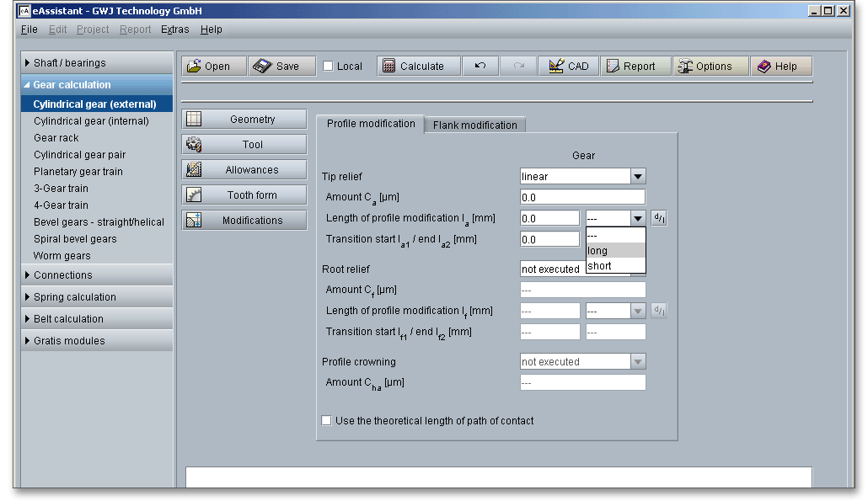Screen dimensions: 868x501
Task: Click the Open folder icon in toolbar
Action: tap(195, 67)
